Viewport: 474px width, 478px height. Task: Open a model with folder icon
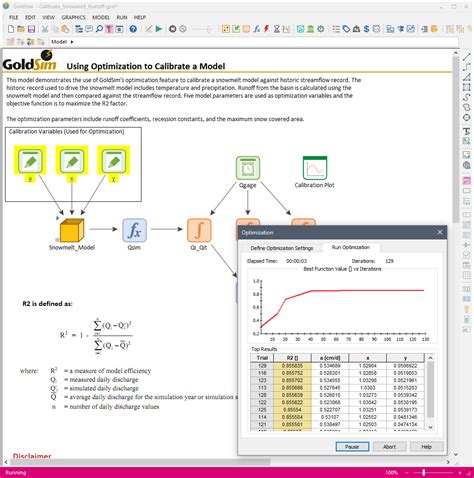point(21,29)
